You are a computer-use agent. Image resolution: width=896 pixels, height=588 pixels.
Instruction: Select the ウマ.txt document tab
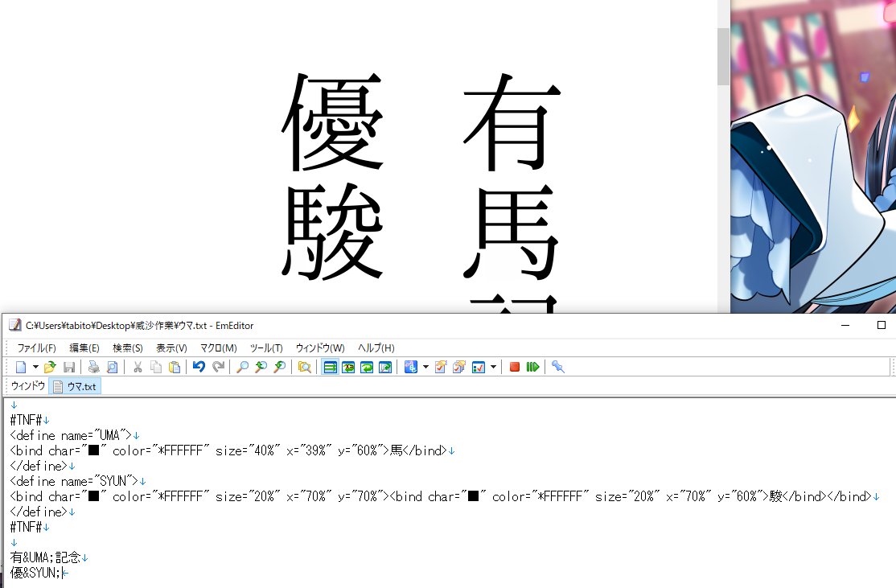click(x=76, y=386)
